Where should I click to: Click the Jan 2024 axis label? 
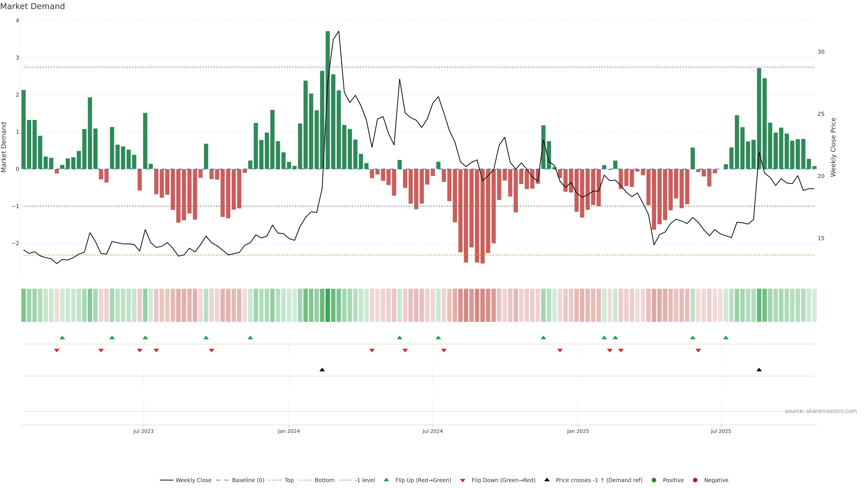pyautogui.click(x=289, y=431)
